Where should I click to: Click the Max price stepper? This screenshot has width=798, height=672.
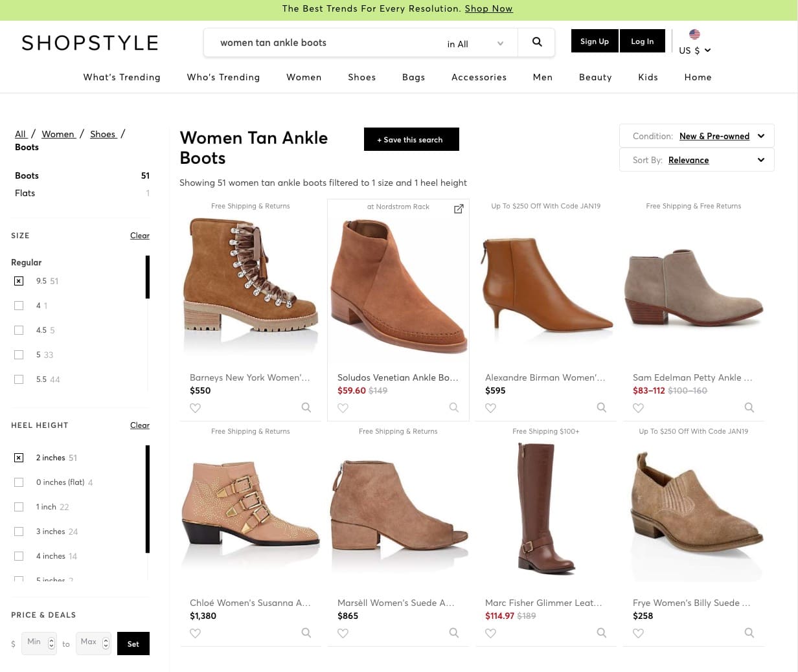point(106,644)
